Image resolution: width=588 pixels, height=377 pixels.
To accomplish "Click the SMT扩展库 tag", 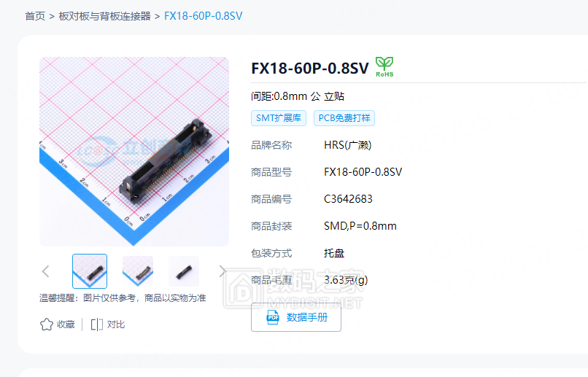I will [279, 118].
